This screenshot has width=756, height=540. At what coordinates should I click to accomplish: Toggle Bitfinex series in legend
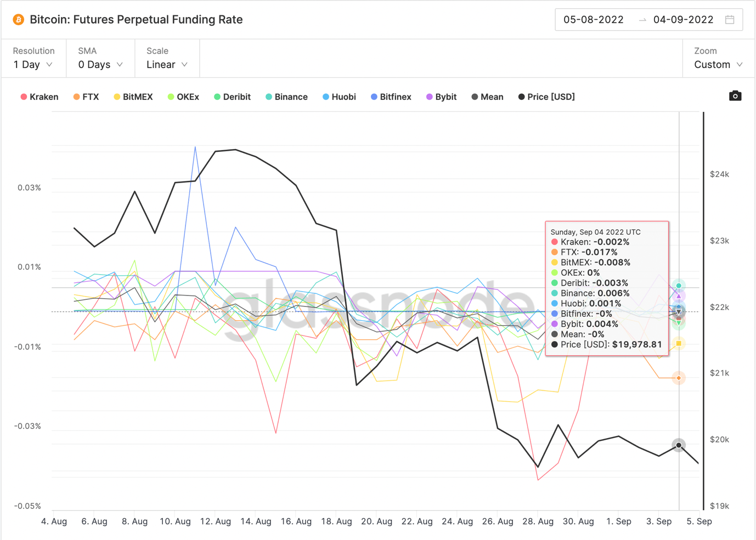(x=391, y=97)
